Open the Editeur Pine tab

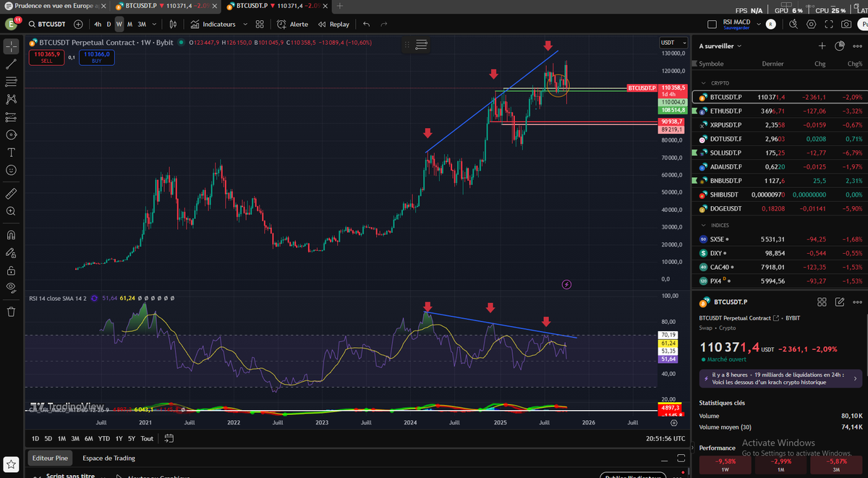(51, 458)
